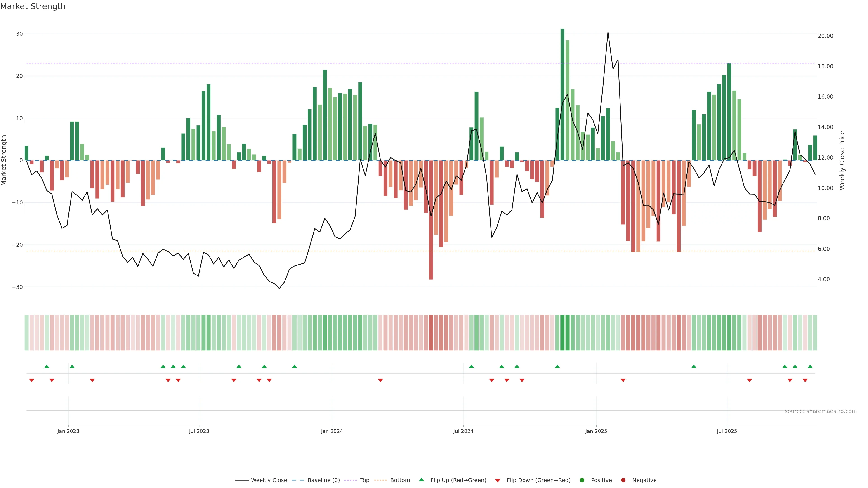The width and height of the screenshot is (868, 488).
Task: Click the first green flip-up triangle marker
Action: [47, 366]
